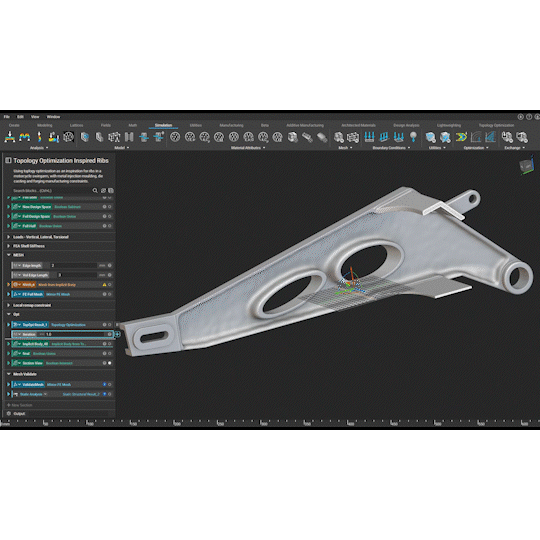The height and width of the screenshot is (540, 540).
Task: Click the warning triangle on Mesh block
Action: tap(104, 285)
